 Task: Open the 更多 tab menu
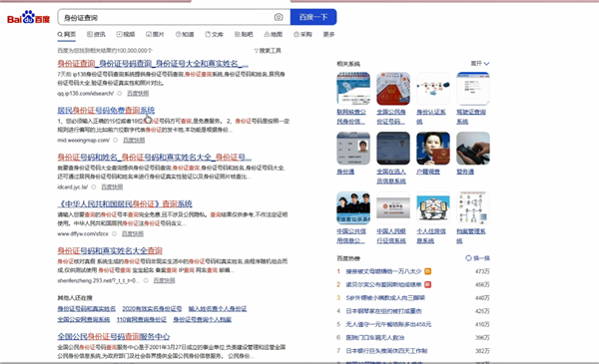click(328, 34)
